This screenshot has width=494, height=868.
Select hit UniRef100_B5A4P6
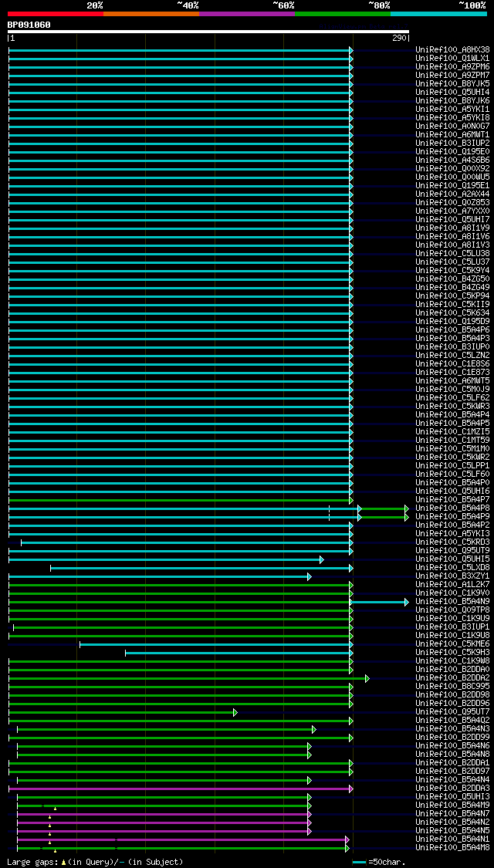point(452,330)
